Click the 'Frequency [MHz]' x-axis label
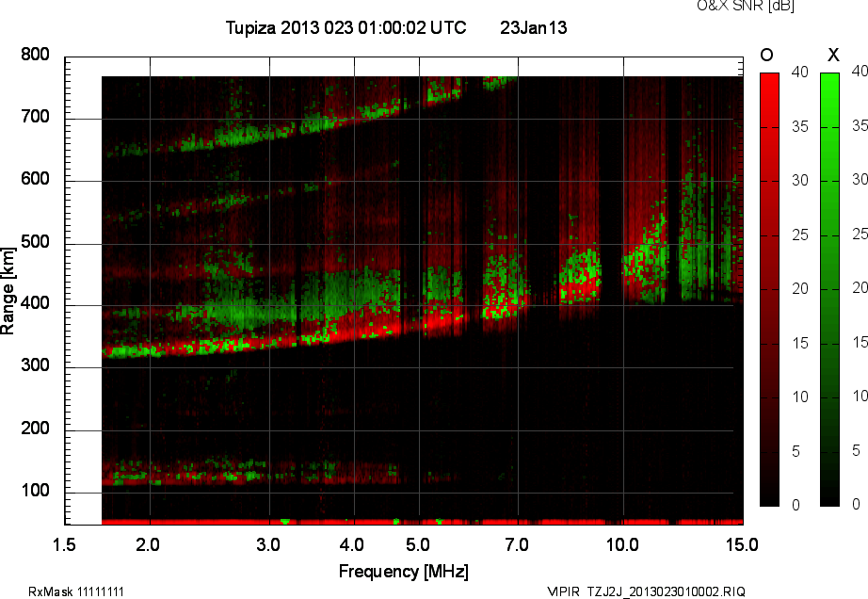This screenshot has height=599, width=868. tap(404, 572)
